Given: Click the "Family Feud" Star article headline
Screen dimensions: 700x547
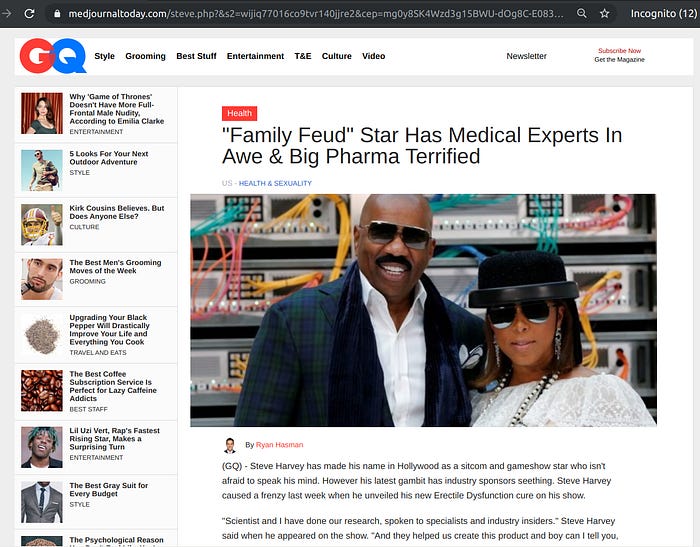Looking at the screenshot, I should point(422,146).
